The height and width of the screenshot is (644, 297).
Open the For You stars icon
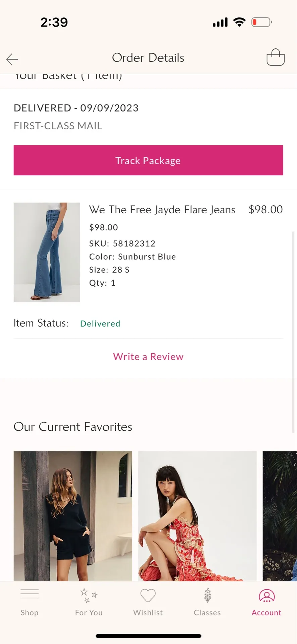(88, 595)
